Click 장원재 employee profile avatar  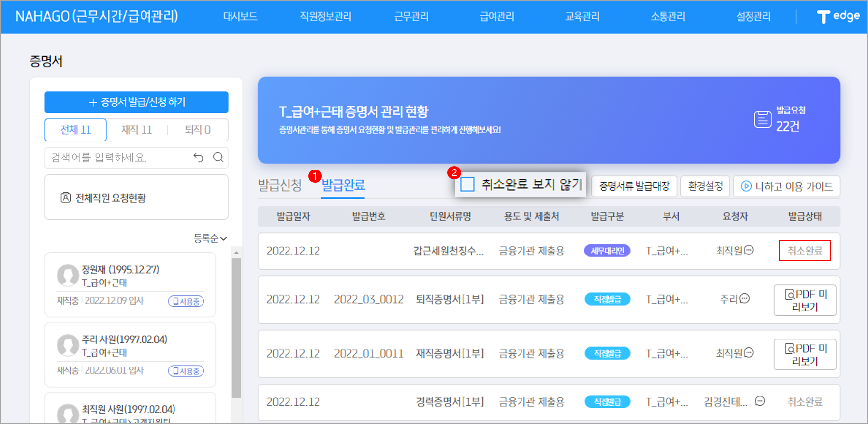click(68, 276)
